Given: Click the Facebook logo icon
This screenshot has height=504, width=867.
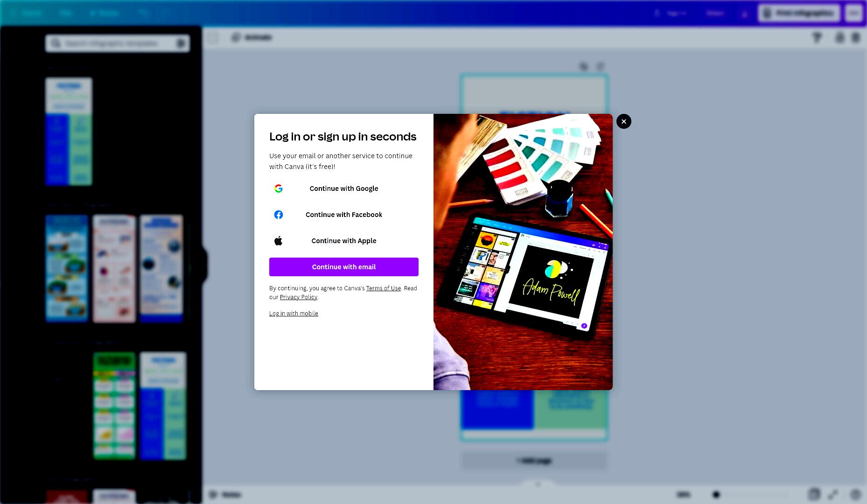Looking at the screenshot, I should pyautogui.click(x=279, y=215).
